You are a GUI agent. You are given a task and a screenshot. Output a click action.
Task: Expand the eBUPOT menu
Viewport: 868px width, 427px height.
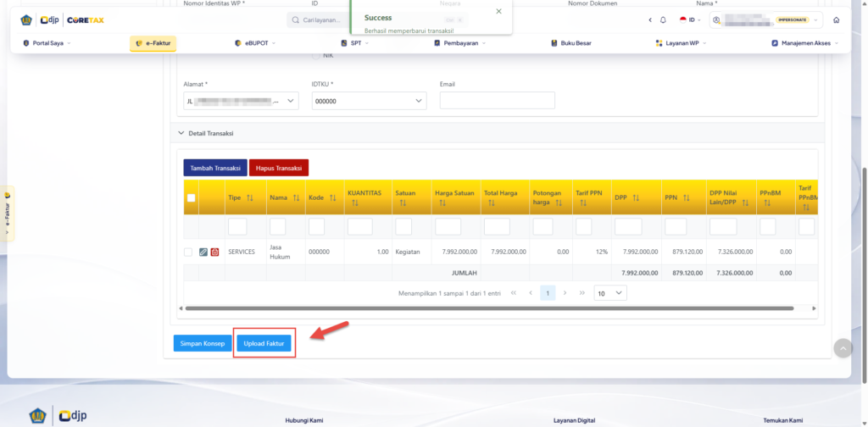coord(254,43)
